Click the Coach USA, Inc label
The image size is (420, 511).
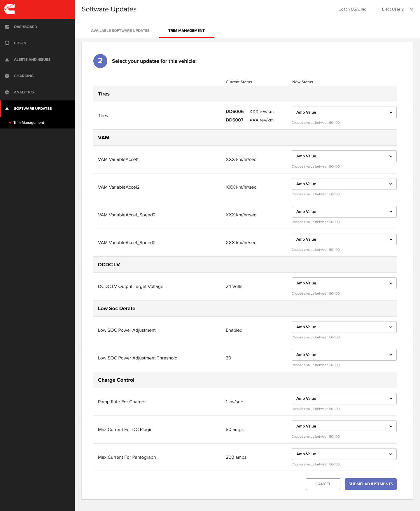pos(352,9)
